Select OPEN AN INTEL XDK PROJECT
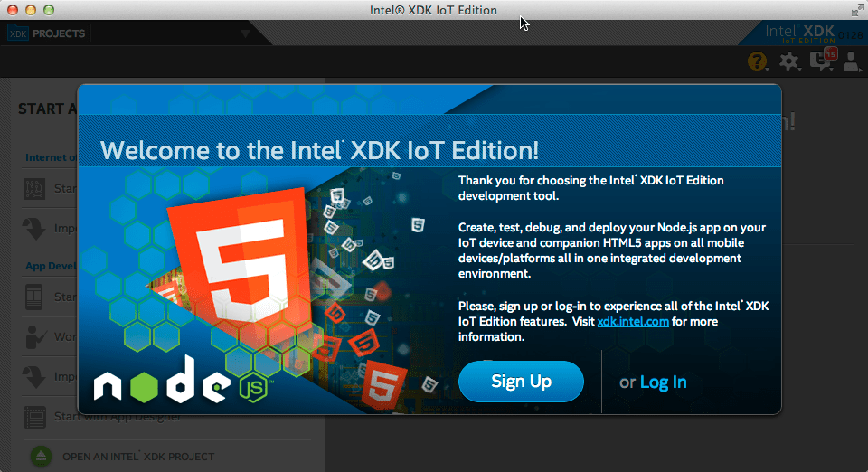 point(138,457)
